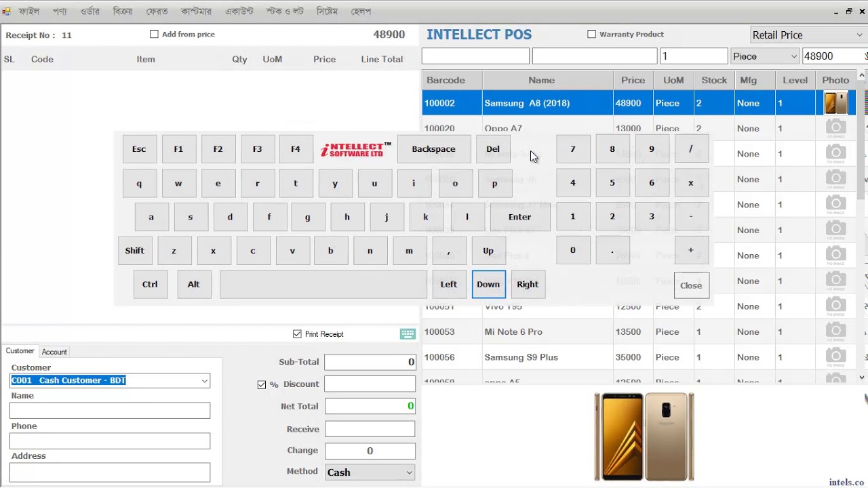This screenshot has height=488, width=868.
Task: Open the on-screen keyboard icon beside Print Receipt
Action: 408,333
